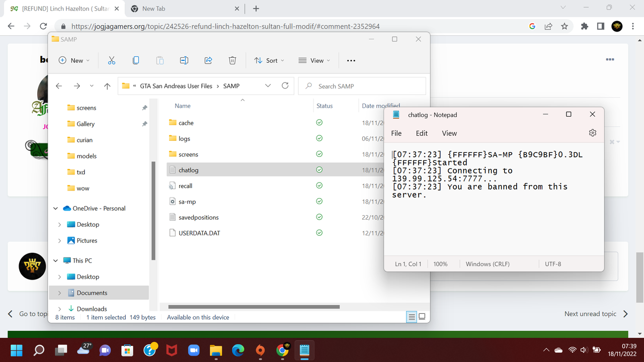Expand Pictures under OneDrive
644x362 pixels.
pos(59,240)
